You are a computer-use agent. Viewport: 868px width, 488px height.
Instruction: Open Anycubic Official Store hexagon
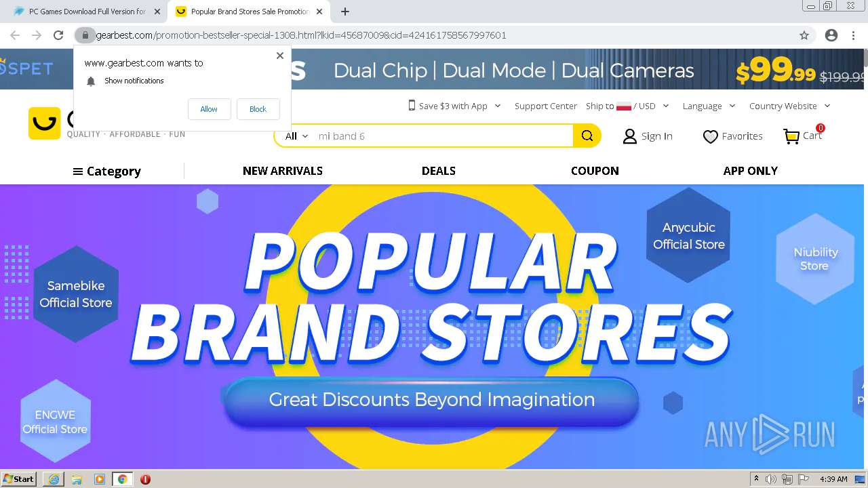(x=689, y=235)
